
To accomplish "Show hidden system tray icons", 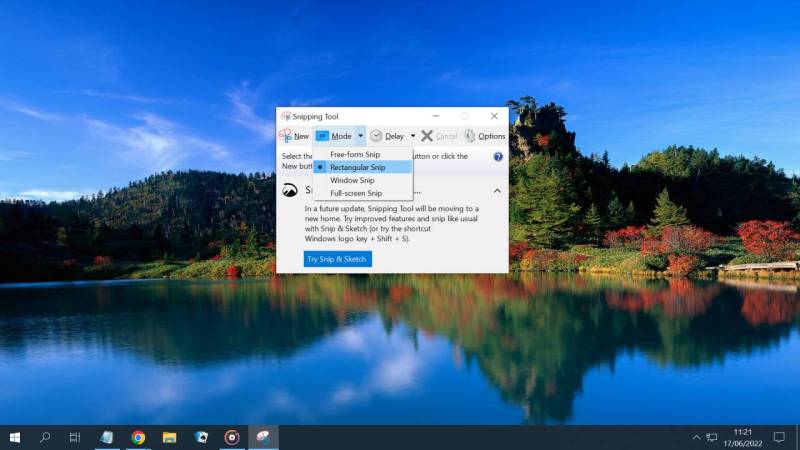I will [x=696, y=437].
